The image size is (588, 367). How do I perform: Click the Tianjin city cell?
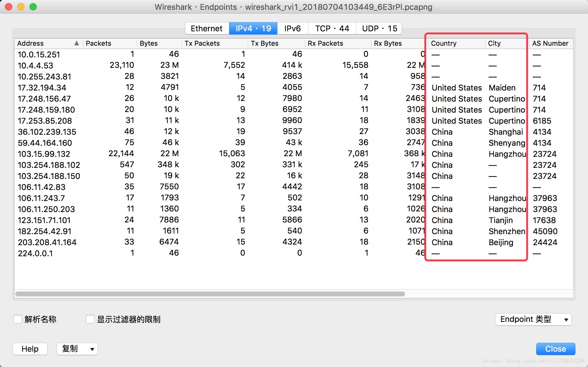pos(501,220)
